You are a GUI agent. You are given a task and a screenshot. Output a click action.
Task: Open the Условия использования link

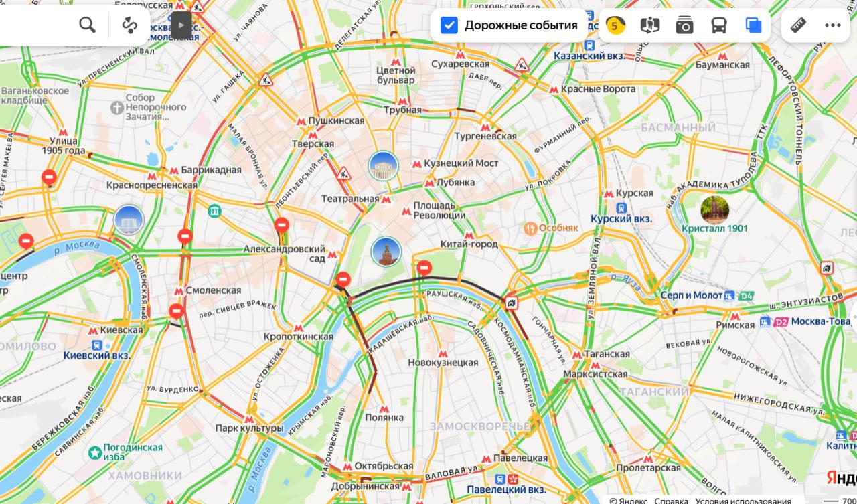pos(743,500)
